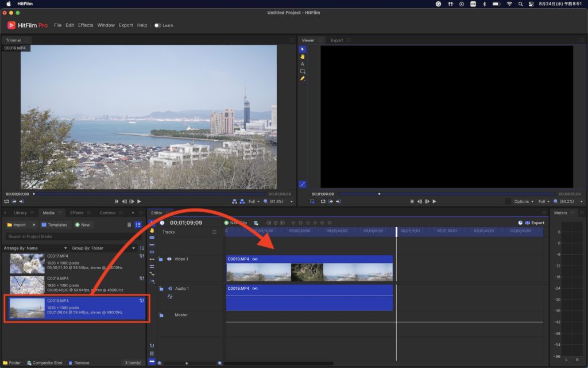The image size is (588, 368).
Task: Select the Text tool in the Viewer
Action: tap(303, 64)
